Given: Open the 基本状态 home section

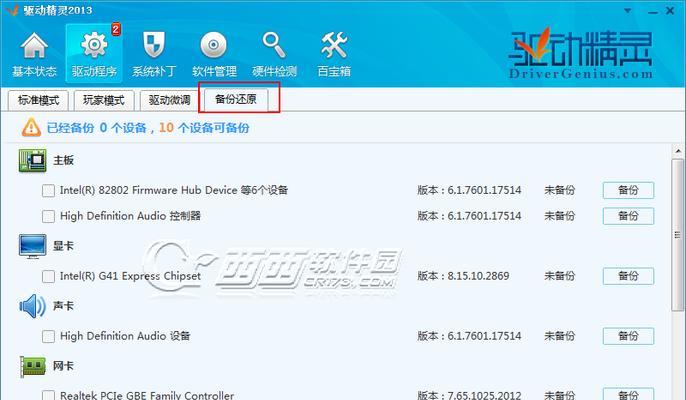Looking at the screenshot, I should (34, 54).
